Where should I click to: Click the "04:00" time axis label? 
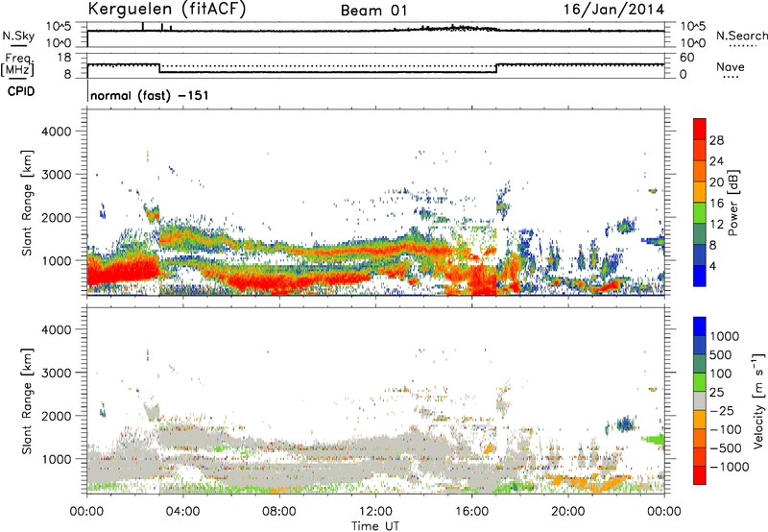tap(182, 512)
